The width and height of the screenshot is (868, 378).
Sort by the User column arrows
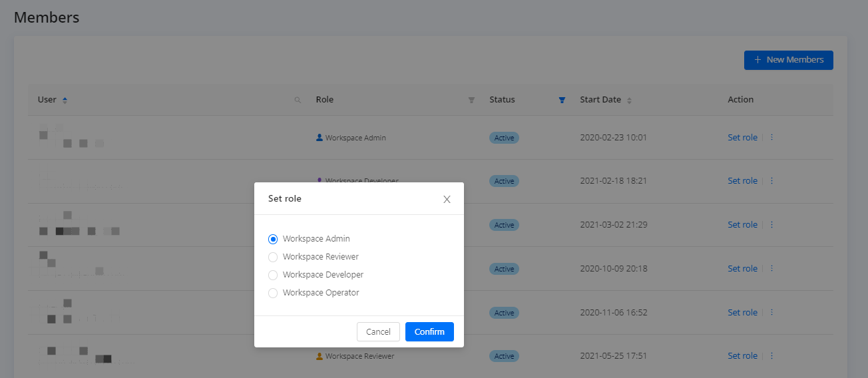click(x=65, y=100)
